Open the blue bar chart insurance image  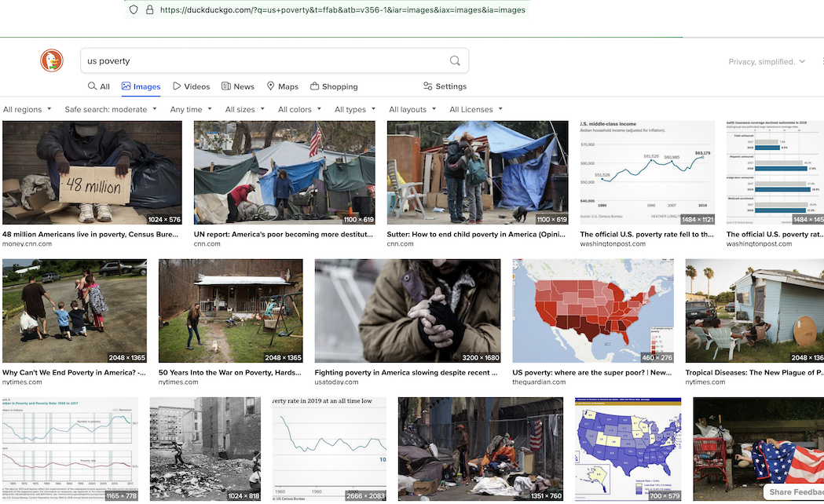pyautogui.click(x=775, y=173)
